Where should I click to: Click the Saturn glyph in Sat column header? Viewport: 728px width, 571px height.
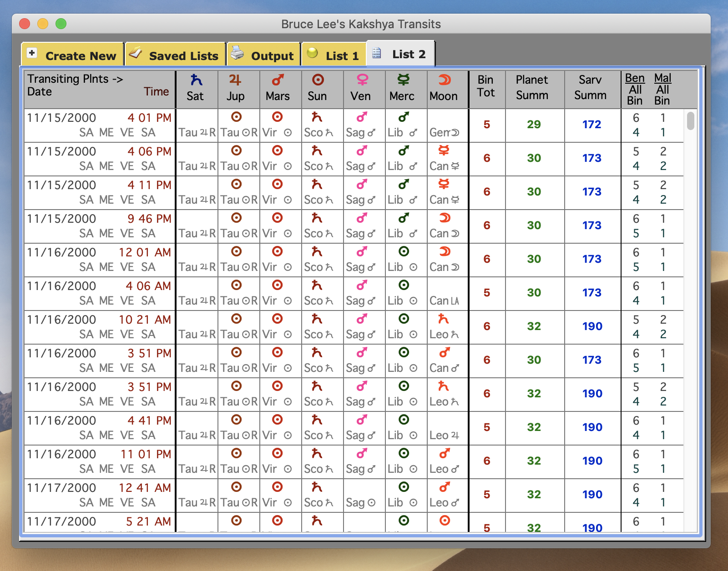click(x=196, y=80)
